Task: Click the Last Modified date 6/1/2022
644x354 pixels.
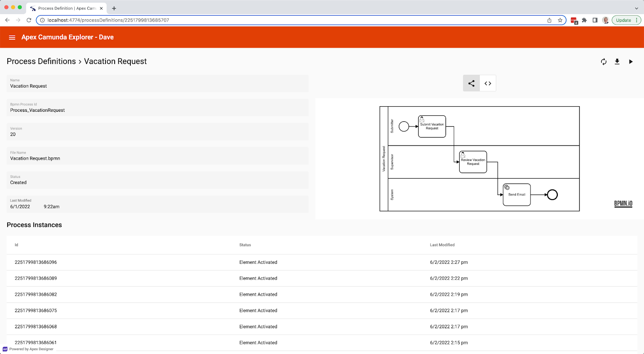Action: (x=20, y=207)
